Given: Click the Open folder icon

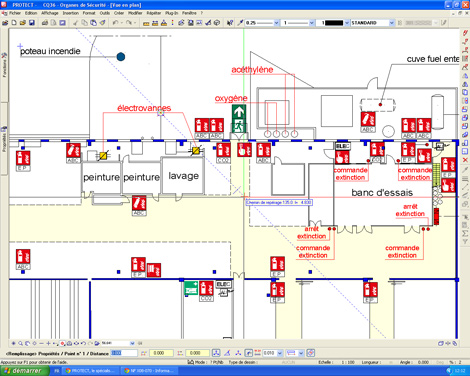Looking at the screenshot, I should 23,23.
